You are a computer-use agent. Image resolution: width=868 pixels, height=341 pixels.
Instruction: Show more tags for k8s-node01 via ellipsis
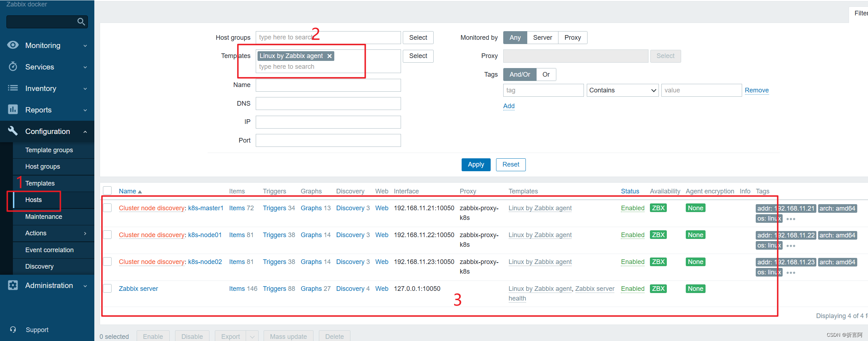click(x=791, y=246)
